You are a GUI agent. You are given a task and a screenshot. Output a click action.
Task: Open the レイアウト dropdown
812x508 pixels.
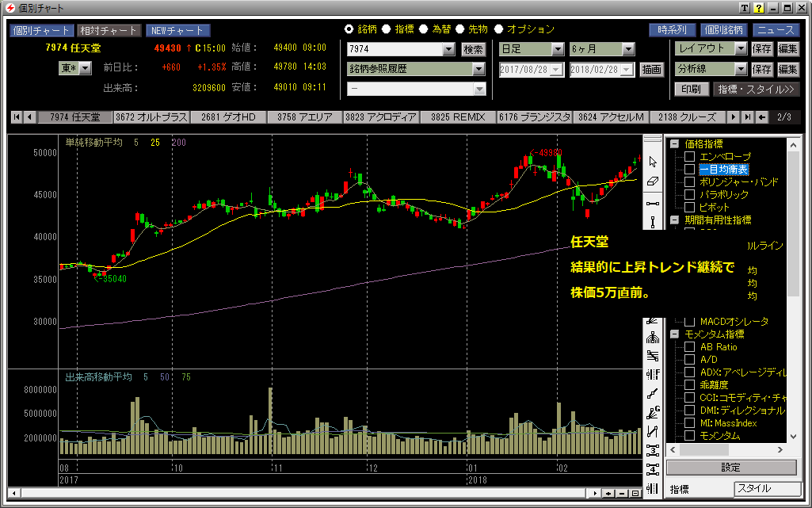[741, 48]
